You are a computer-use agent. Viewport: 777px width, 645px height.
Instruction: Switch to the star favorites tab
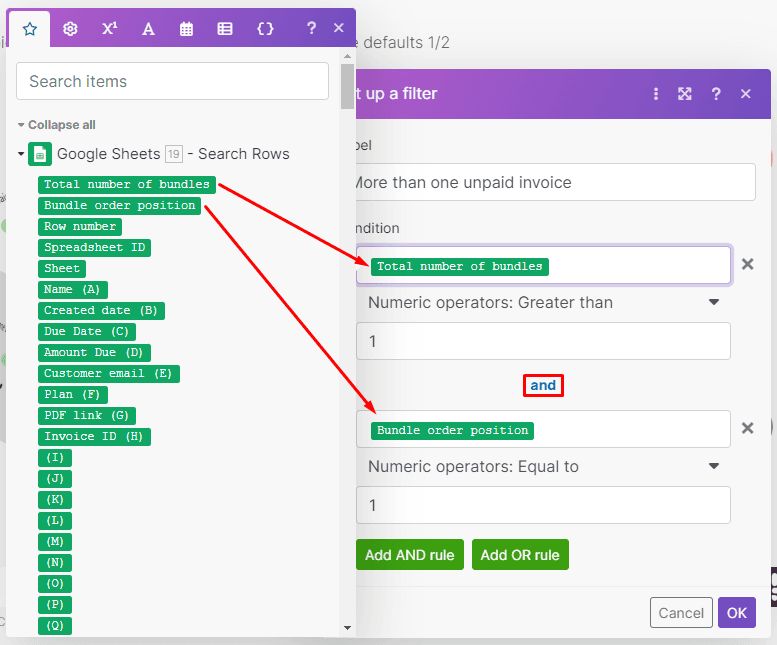[x=30, y=29]
